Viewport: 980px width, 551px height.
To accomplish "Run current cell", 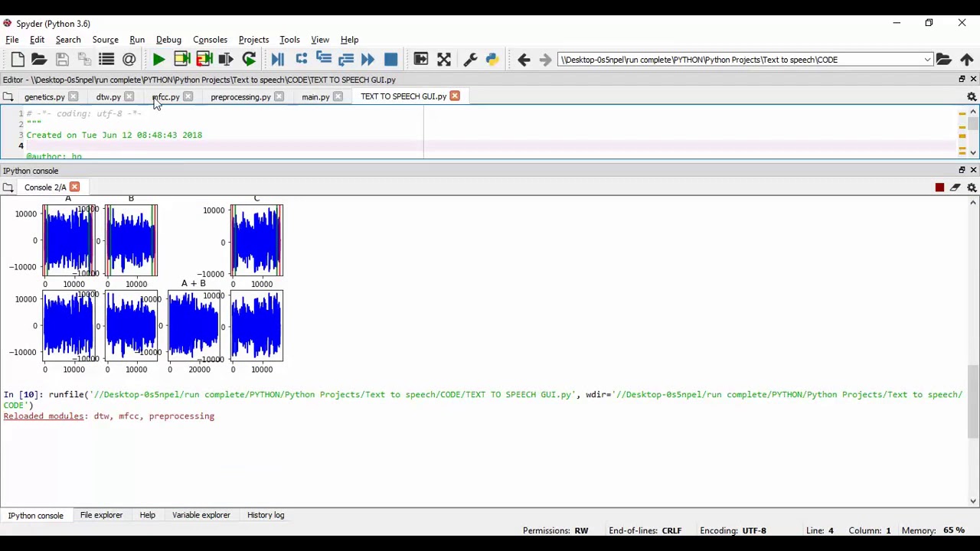I will tap(181, 60).
